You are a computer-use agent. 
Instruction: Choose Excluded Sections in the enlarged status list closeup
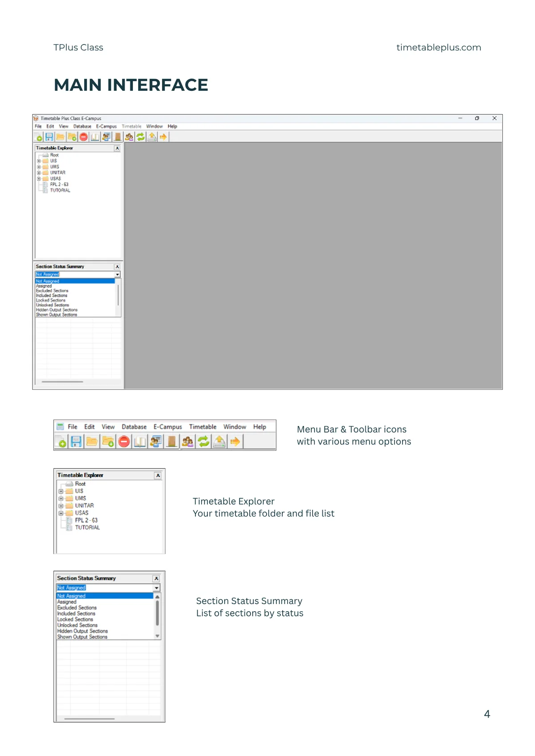click(x=77, y=608)
